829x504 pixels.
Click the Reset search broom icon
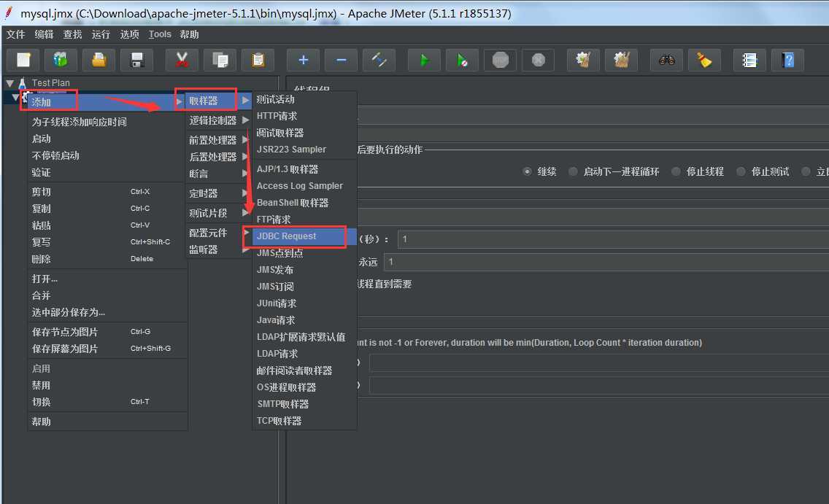(704, 60)
